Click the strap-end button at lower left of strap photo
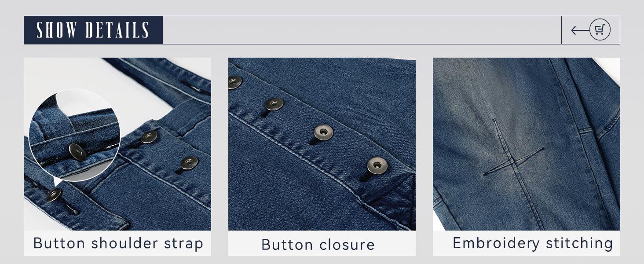The width and height of the screenshot is (644, 264). point(54,194)
